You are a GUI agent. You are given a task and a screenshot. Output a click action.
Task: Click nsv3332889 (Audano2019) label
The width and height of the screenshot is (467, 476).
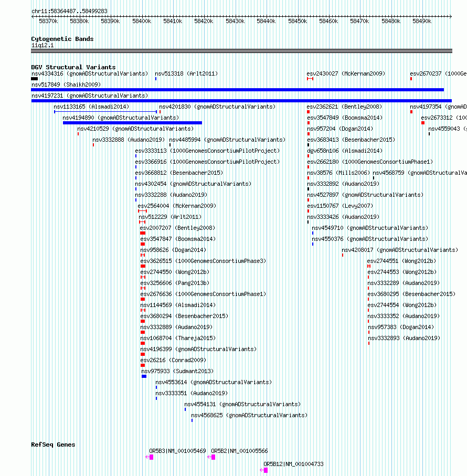[176, 327]
